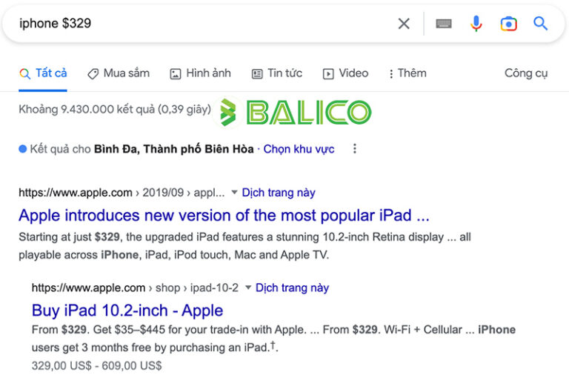
Task: Expand dropdown arrow after apple.com 2019/09 URL
Action: [234, 192]
